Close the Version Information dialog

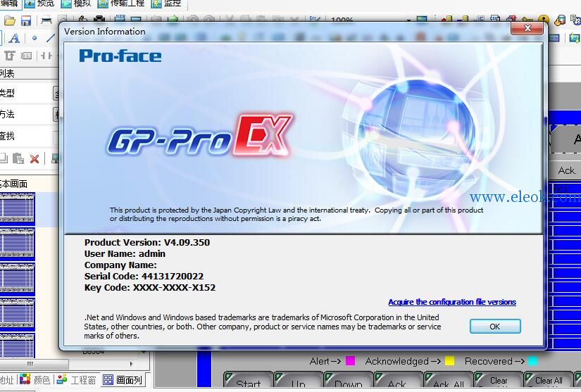pyautogui.click(x=527, y=27)
